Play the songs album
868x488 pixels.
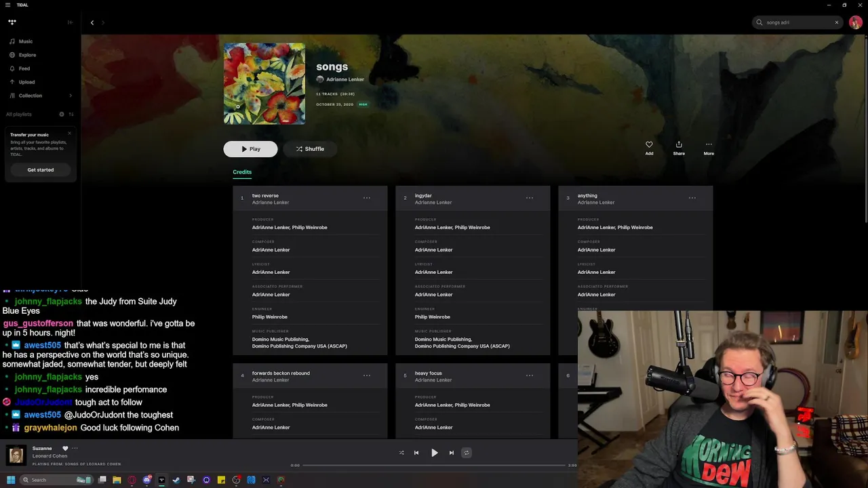tap(250, 149)
